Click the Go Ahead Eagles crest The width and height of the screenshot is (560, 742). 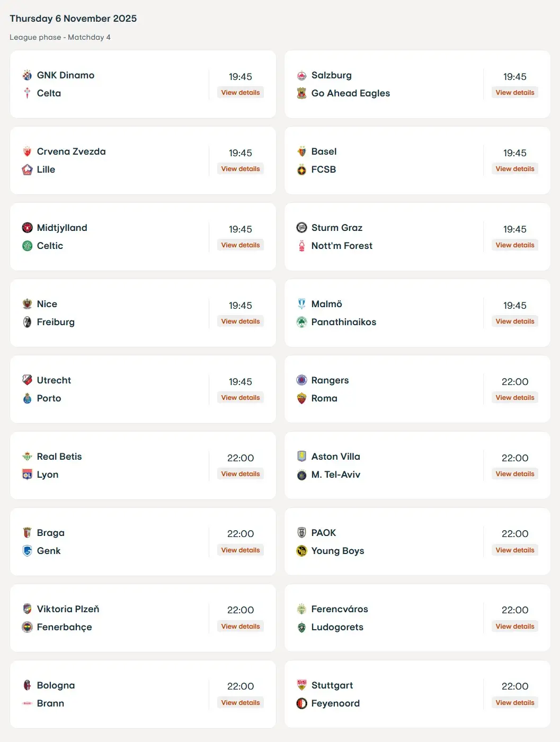click(x=301, y=93)
